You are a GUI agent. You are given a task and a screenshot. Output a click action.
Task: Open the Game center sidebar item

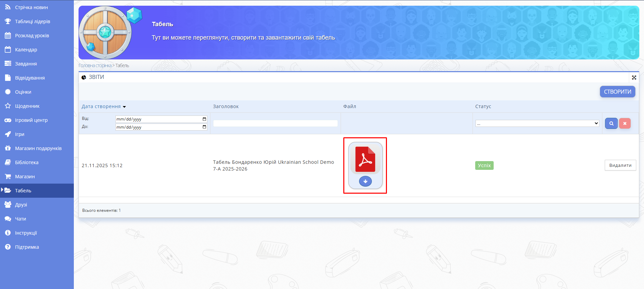(x=31, y=120)
